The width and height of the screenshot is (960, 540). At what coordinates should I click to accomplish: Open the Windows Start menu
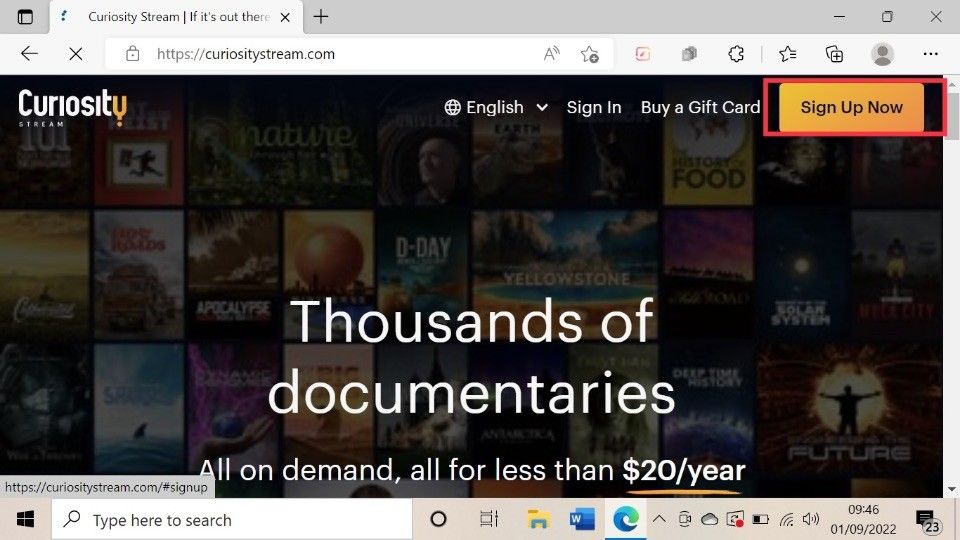point(25,520)
